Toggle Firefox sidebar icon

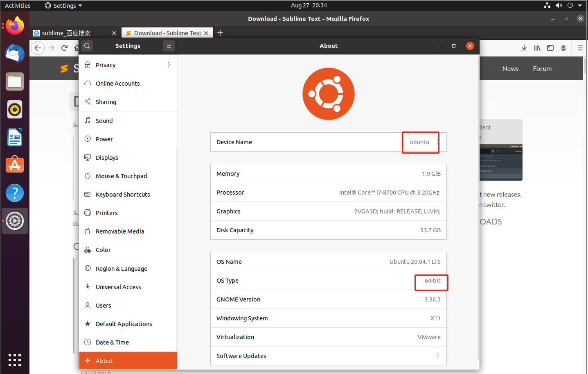coord(550,48)
